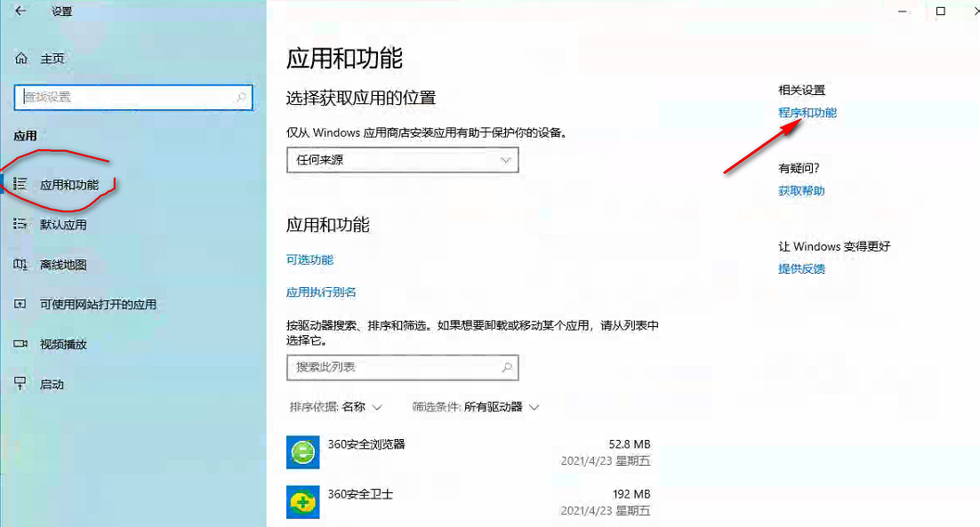Select 离线地图 in the sidebar
The width and height of the screenshot is (980, 527).
[63, 265]
